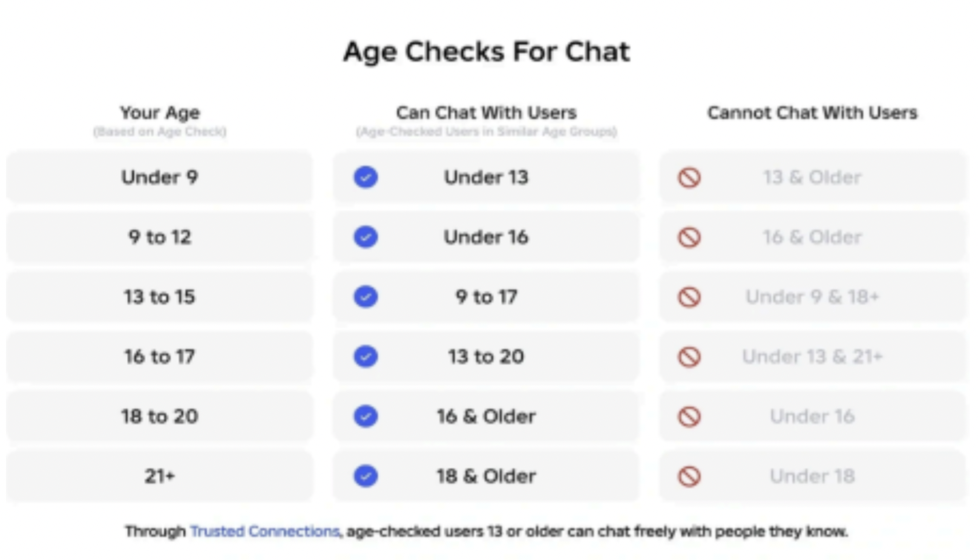Image resolution: width=978 pixels, height=560 pixels.
Task: Click the blue checkmark beside 16 & Older
Action: (366, 416)
